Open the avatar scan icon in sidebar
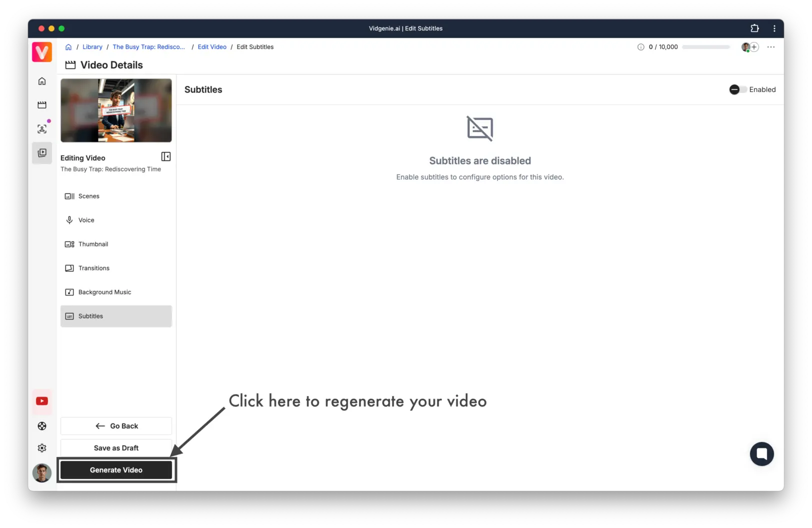Viewport: 812px width, 528px height. pyautogui.click(x=42, y=129)
